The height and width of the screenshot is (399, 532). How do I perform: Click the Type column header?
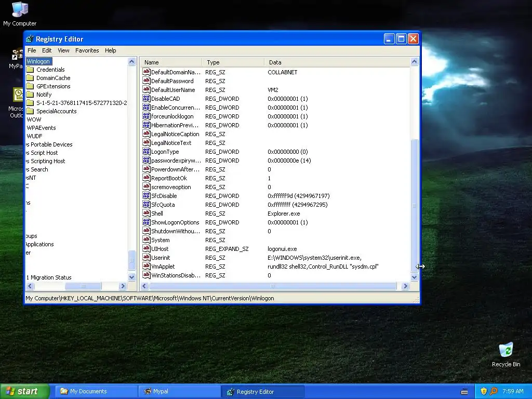click(x=233, y=62)
